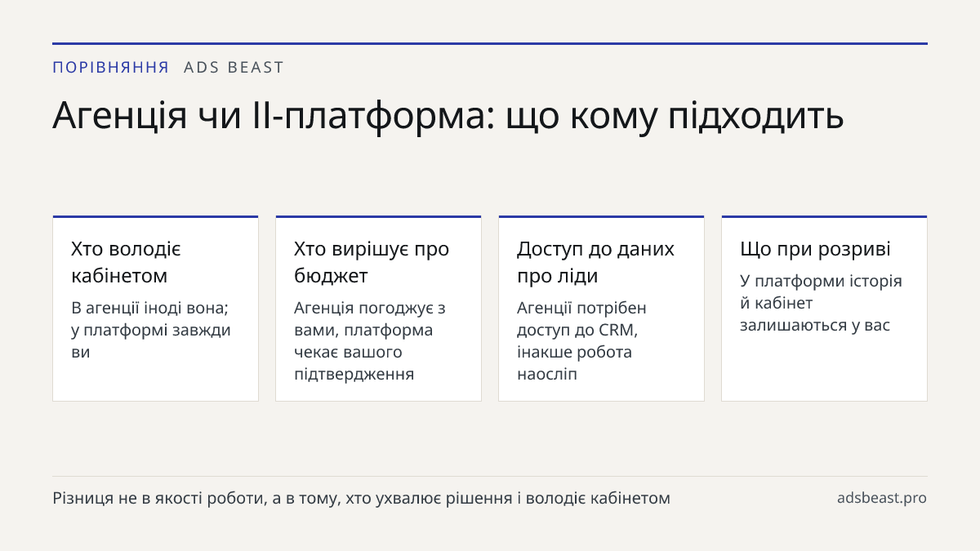Screen dimensions: 980x551
Task: Click text 'У платформи історія й кабінет залишаються у вас'
Action: [821, 303]
